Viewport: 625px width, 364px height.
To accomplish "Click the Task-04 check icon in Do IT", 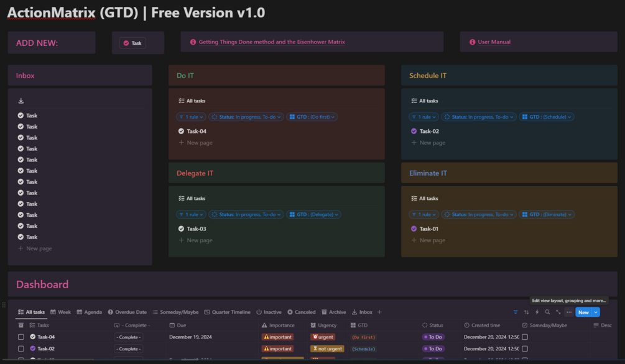I will pyautogui.click(x=181, y=131).
